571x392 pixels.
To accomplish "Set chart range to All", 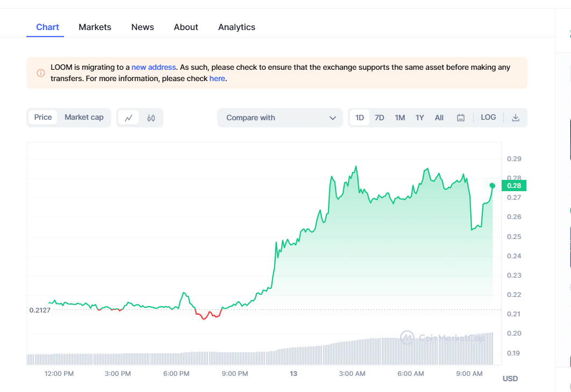I will tap(439, 118).
